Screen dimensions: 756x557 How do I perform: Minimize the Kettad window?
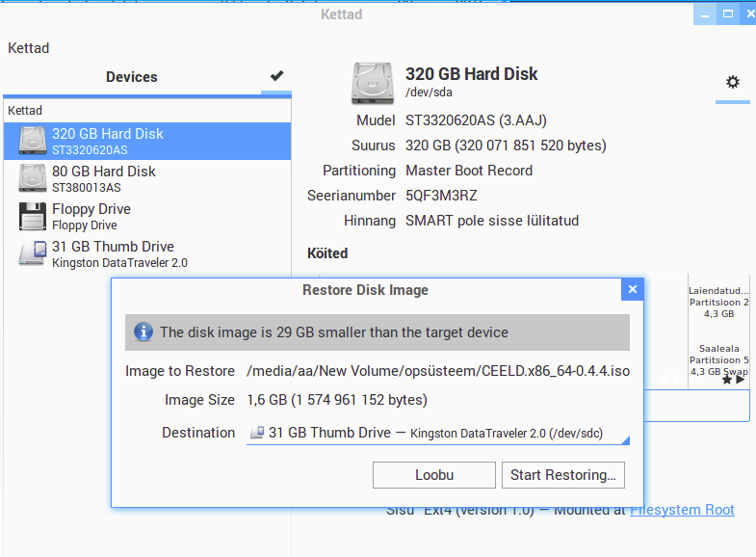[703, 13]
